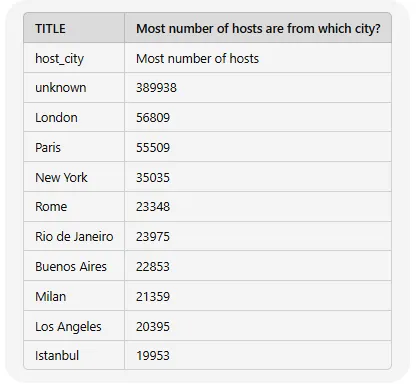Click the Most number of hosts label

click(197, 59)
